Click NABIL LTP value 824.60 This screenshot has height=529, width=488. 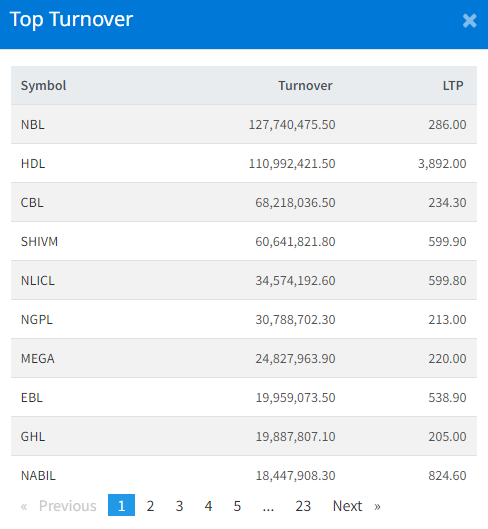(x=448, y=476)
